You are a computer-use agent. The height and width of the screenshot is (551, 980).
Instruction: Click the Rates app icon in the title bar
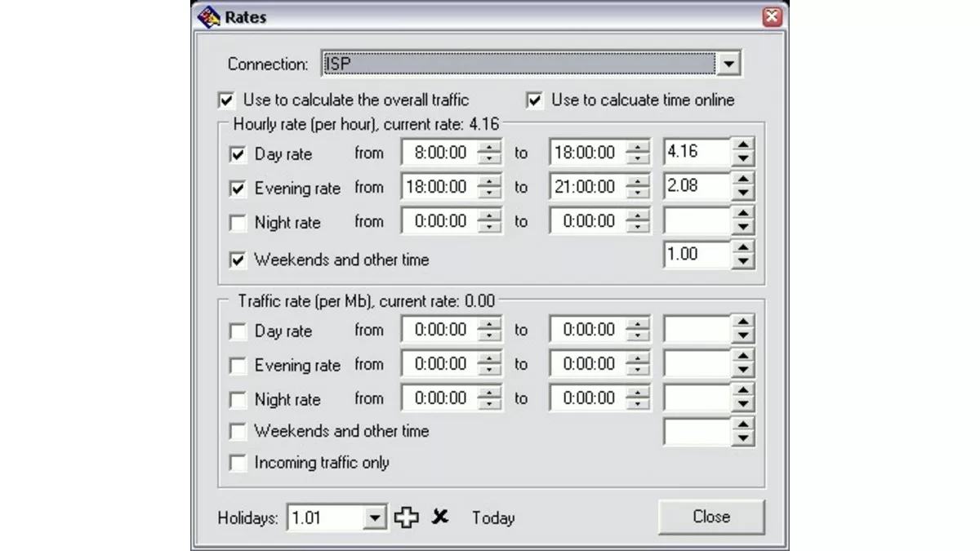tap(210, 17)
